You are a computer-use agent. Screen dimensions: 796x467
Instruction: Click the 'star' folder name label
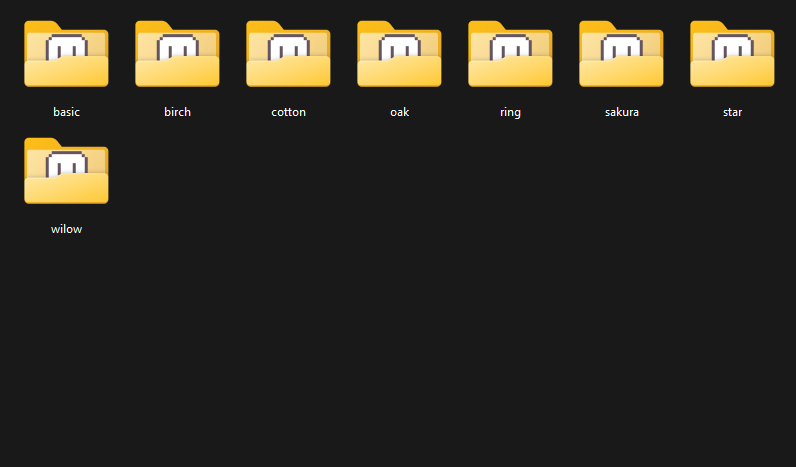733,112
